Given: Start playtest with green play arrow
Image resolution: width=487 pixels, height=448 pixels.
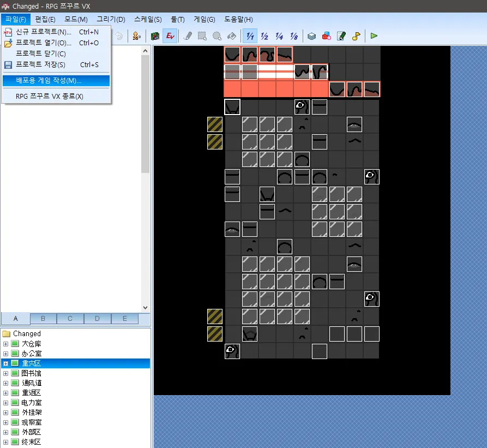Looking at the screenshot, I should [374, 36].
